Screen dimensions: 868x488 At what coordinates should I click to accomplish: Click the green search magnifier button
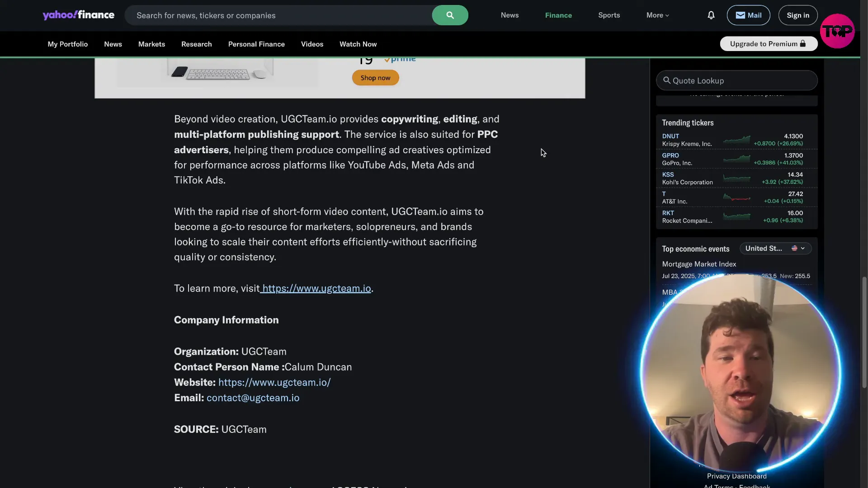click(450, 15)
